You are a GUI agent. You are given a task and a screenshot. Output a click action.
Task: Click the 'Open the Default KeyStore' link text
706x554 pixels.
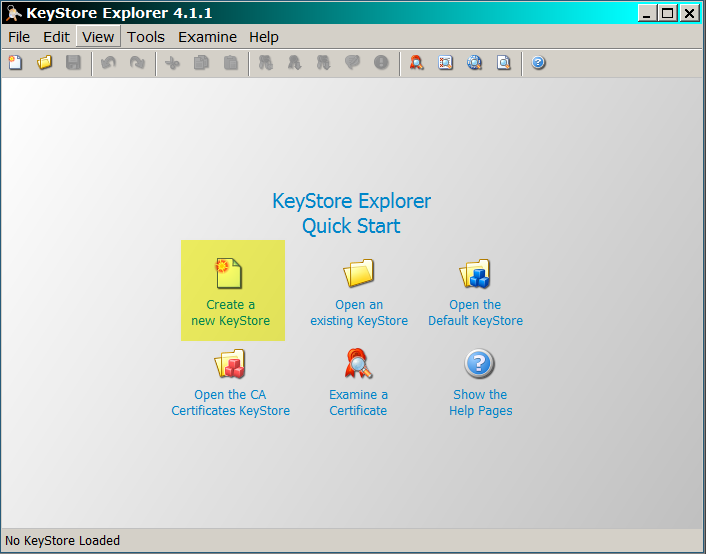(475, 313)
